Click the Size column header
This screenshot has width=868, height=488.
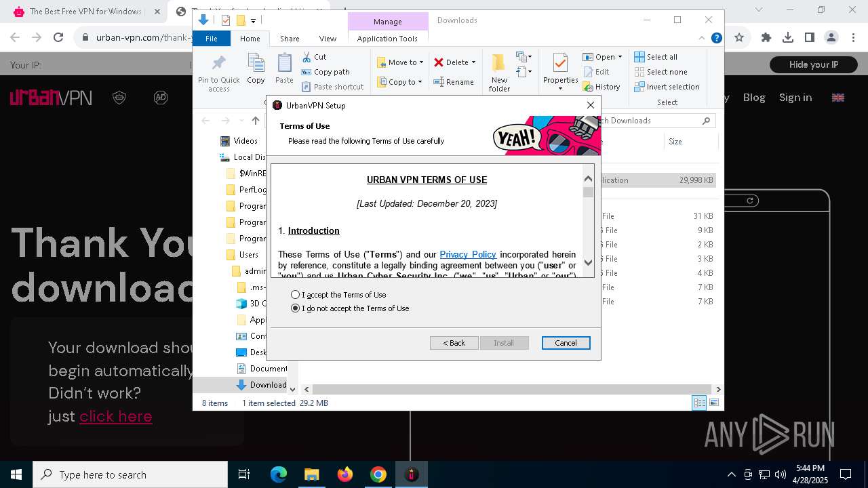pyautogui.click(x=690, y=142)
